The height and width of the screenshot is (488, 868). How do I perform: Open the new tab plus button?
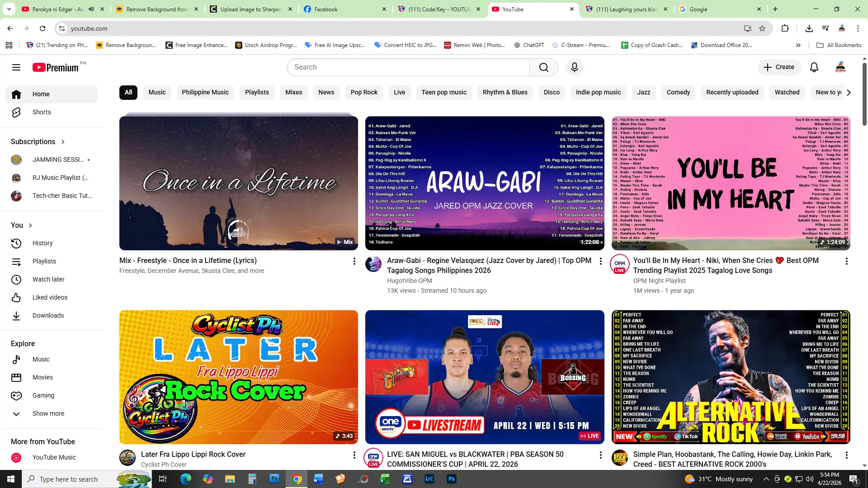pos(775,9)
